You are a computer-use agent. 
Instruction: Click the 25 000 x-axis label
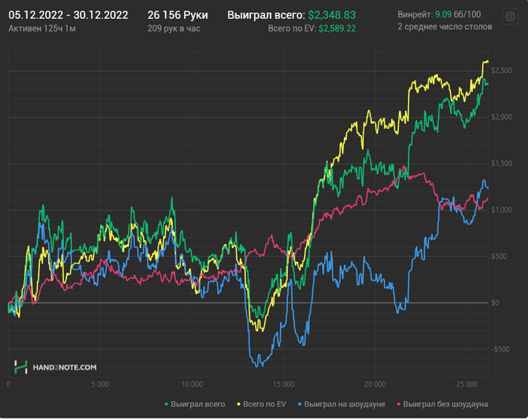467,384
